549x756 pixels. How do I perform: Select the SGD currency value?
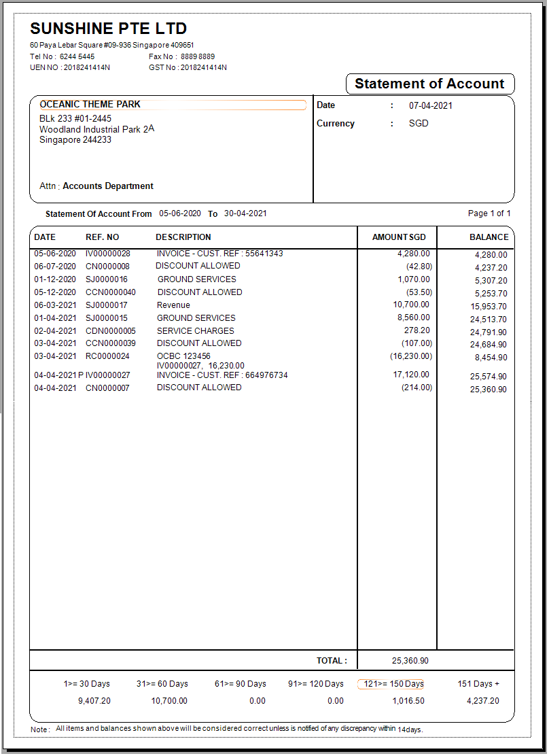[x=419, y=124]
